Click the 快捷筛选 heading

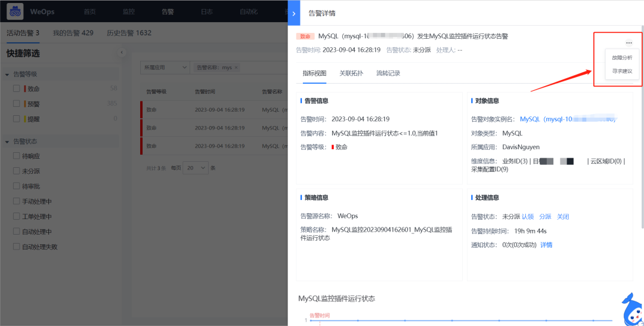(x=23, y=54)
